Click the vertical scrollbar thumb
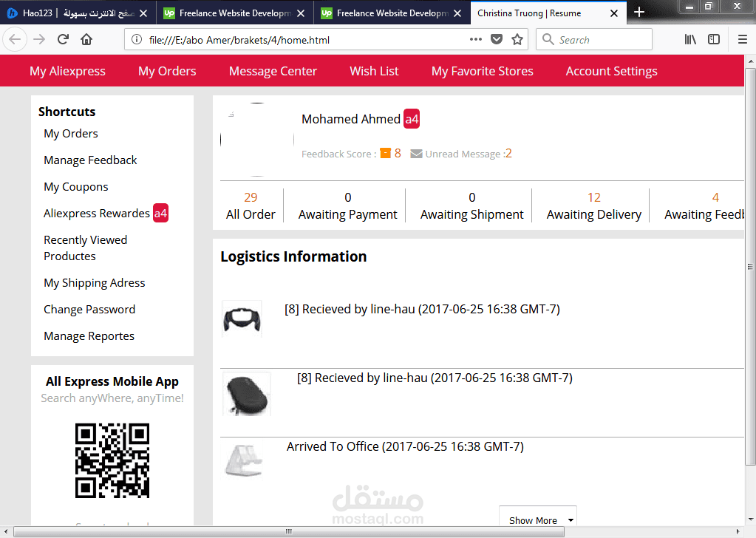 750,267
